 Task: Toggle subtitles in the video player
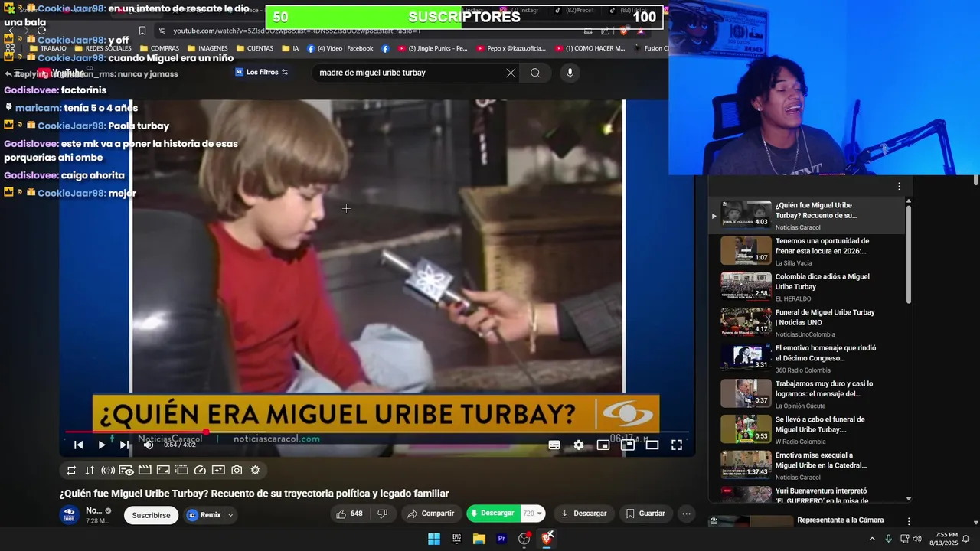point(554,445)
